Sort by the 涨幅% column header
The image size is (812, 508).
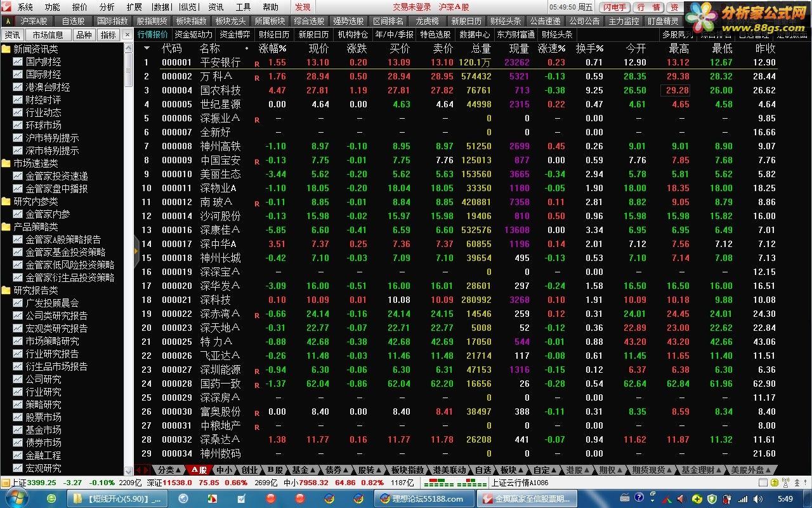(x=272, y=48)
